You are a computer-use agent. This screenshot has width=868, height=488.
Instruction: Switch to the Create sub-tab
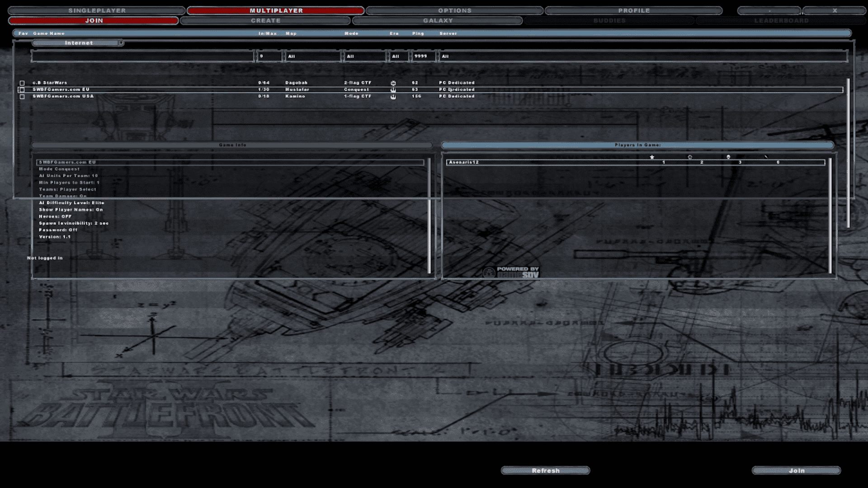tap(265, 21)
